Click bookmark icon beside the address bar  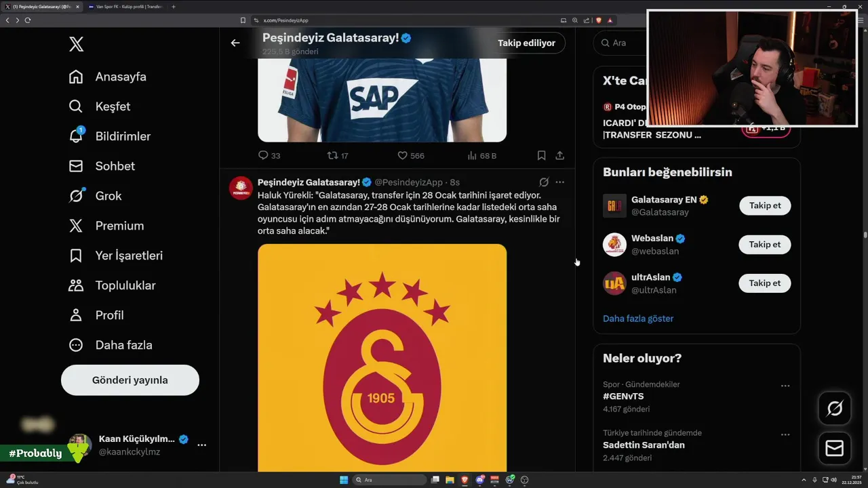[243, 20]
